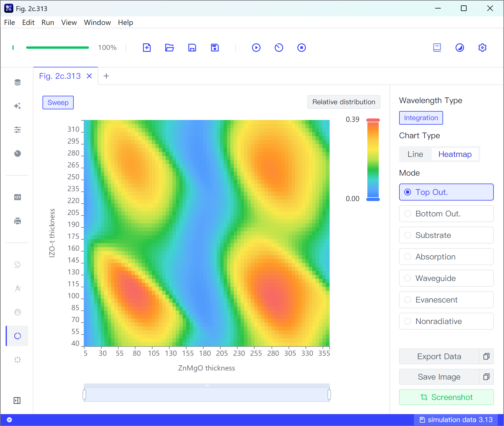Open the code script sidebar icon
The width and height of the screenshot is (504, 426).
(x=18, y=197)
